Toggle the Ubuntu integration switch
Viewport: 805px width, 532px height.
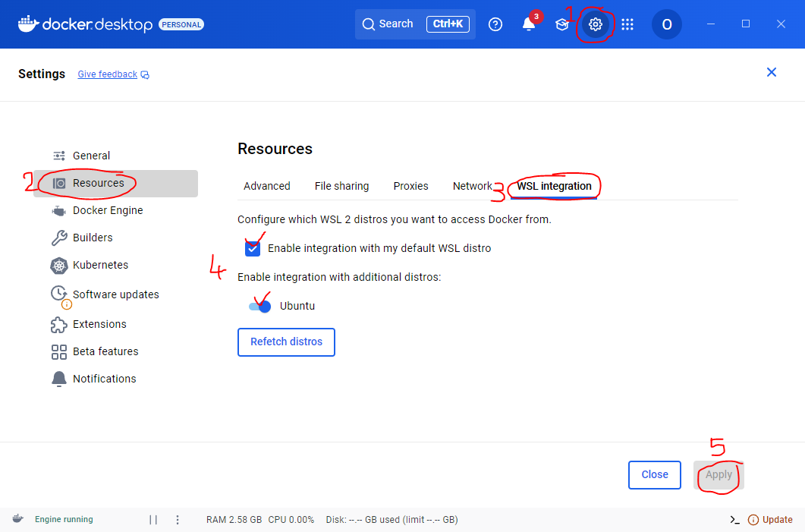(259, 307)
